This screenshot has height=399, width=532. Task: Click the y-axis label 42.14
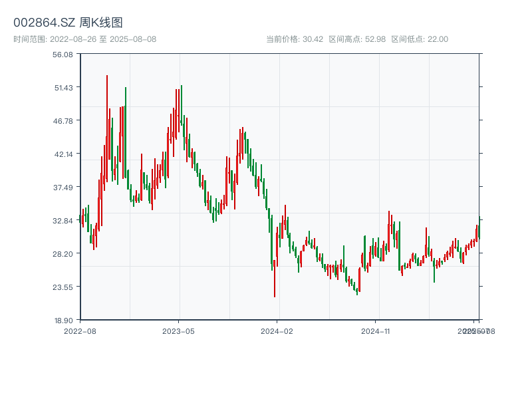click(x=64, y=154)
